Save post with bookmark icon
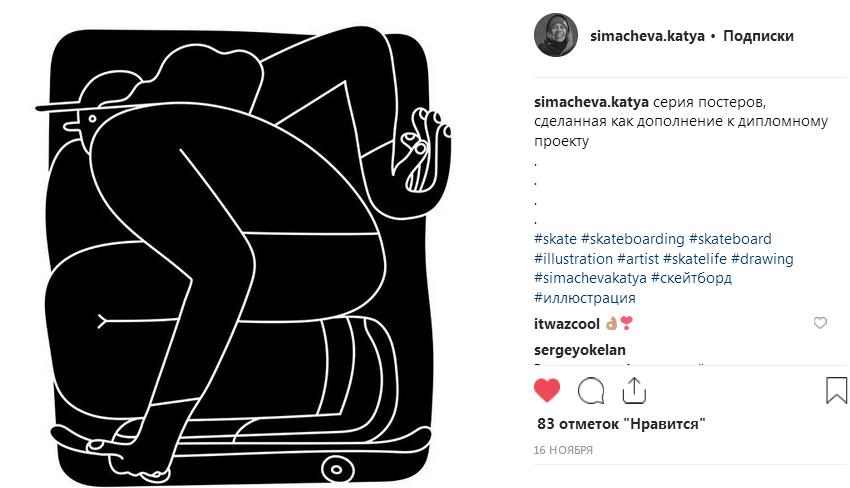Screen dimensions: 850x488 (x=836, y=390)
